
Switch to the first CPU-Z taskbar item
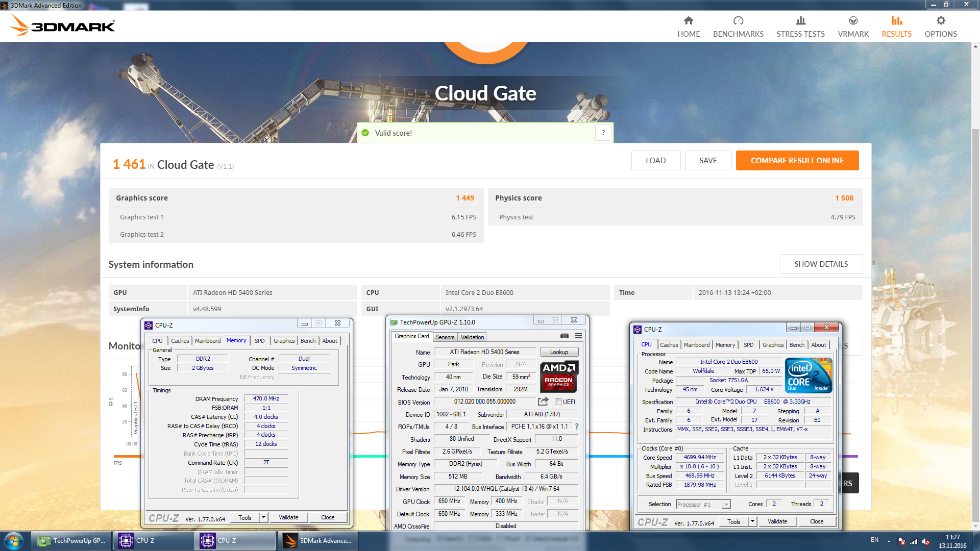point(153,541)
